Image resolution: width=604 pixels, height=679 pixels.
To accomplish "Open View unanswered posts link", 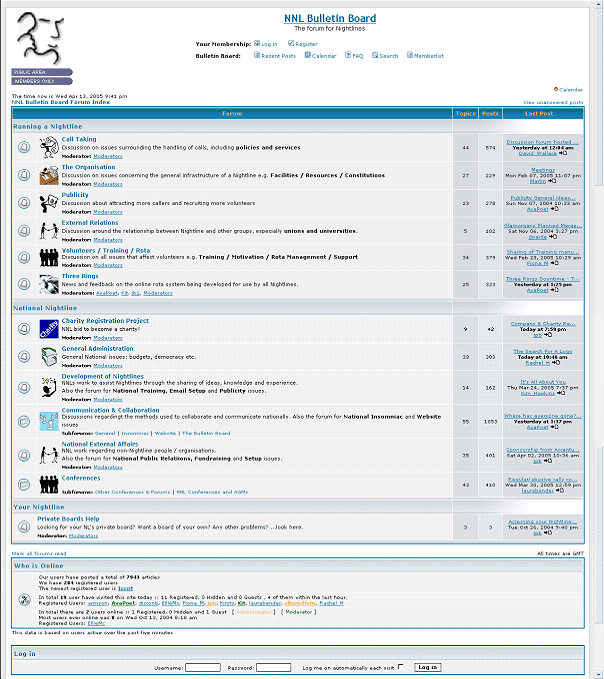I will click(553, 102).
